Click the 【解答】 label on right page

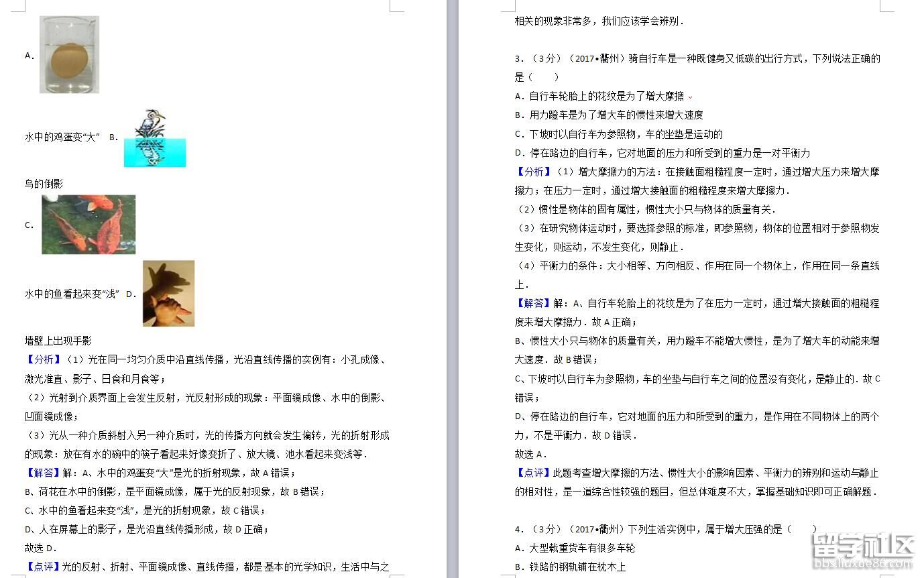[534, 303]
